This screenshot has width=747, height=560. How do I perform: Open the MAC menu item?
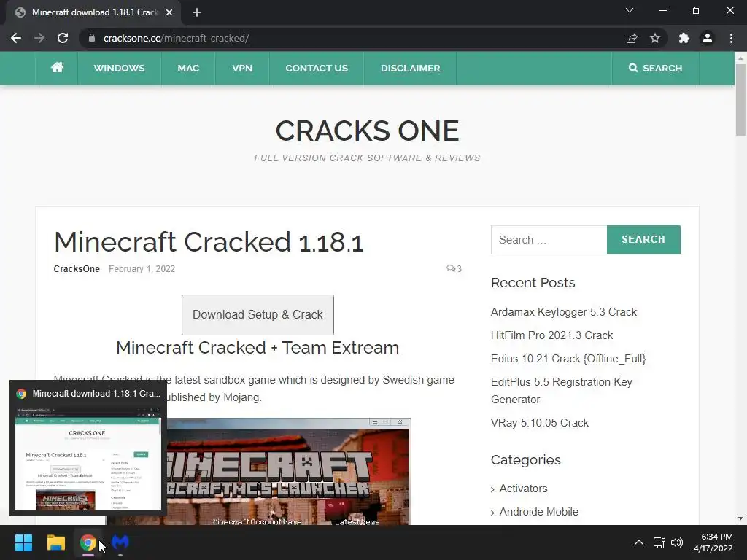coord(188,68)
